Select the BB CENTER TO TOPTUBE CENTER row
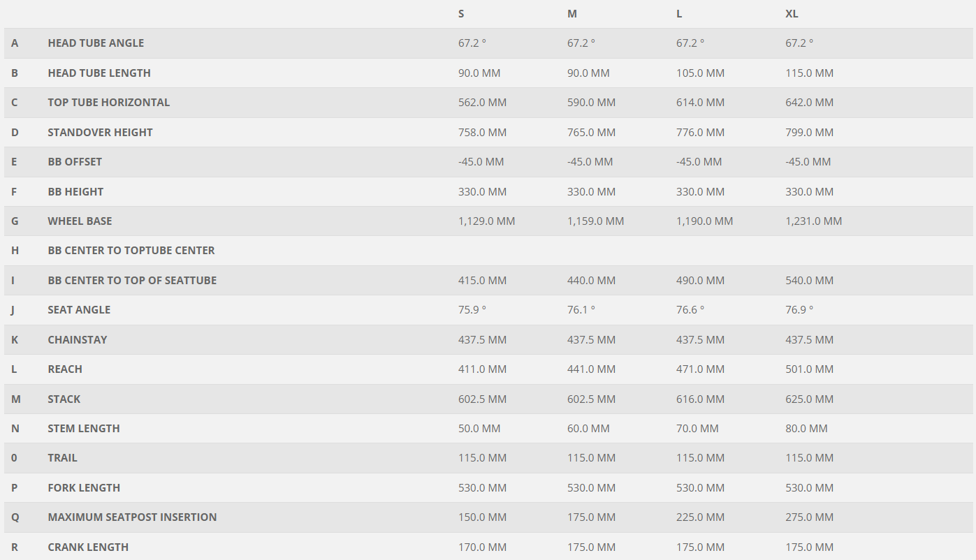 tap(488, 251)
